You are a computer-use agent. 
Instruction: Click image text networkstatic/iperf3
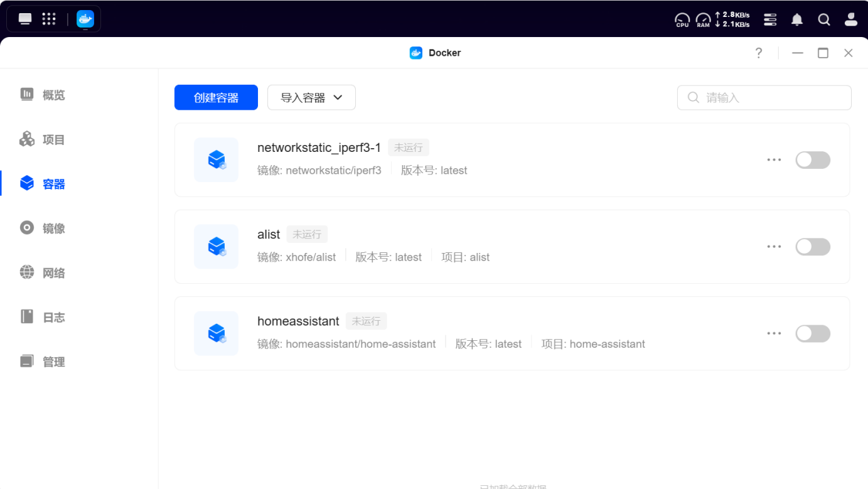coord(333,171)
